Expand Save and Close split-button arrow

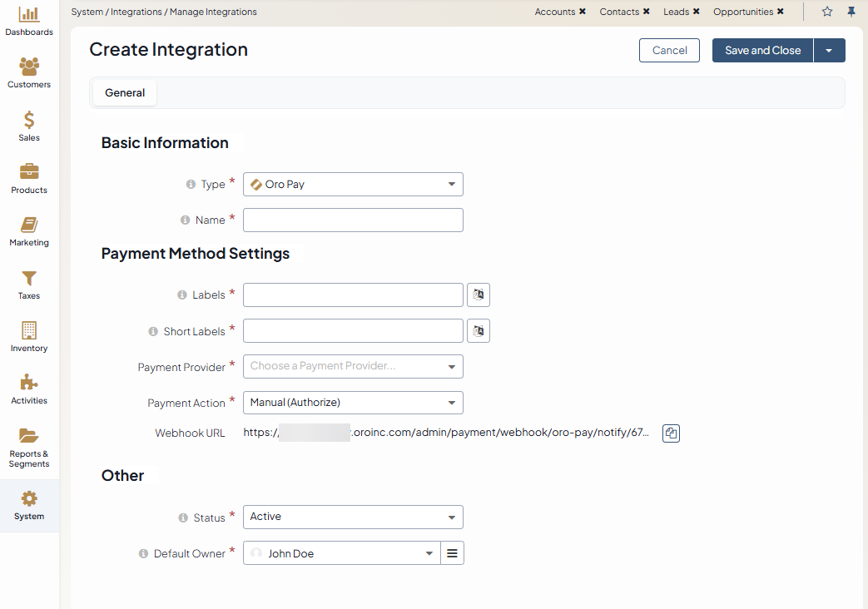[829, 51]
